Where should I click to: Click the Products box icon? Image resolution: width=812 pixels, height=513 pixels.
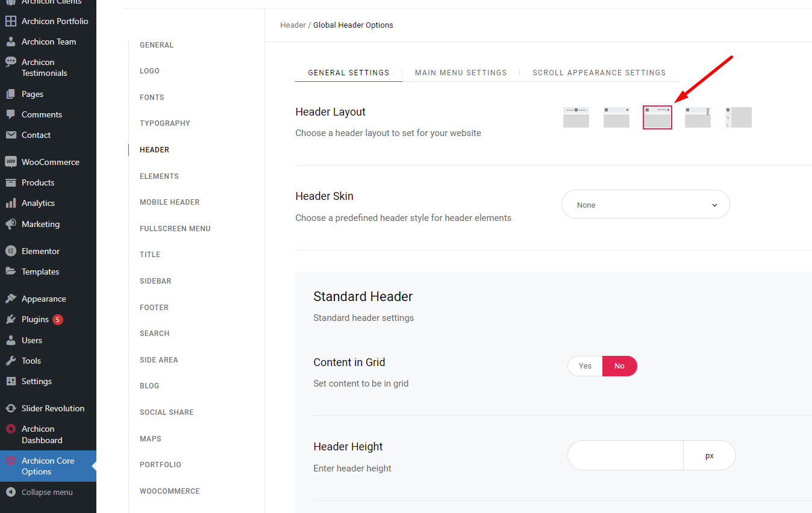10,182
